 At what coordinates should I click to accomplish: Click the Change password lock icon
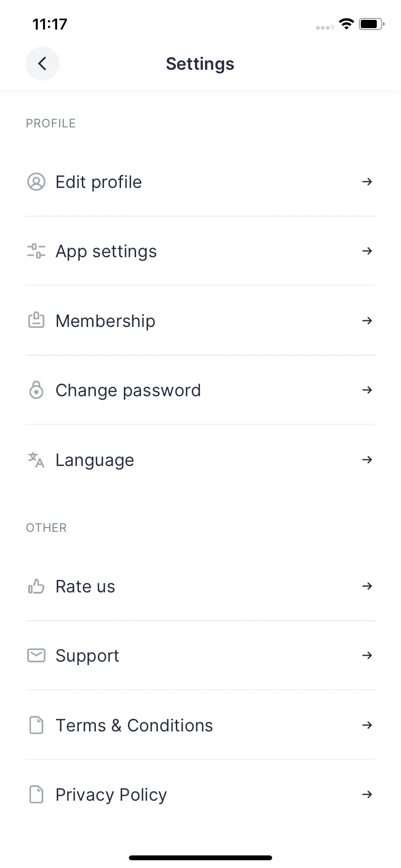pos(36,390)
